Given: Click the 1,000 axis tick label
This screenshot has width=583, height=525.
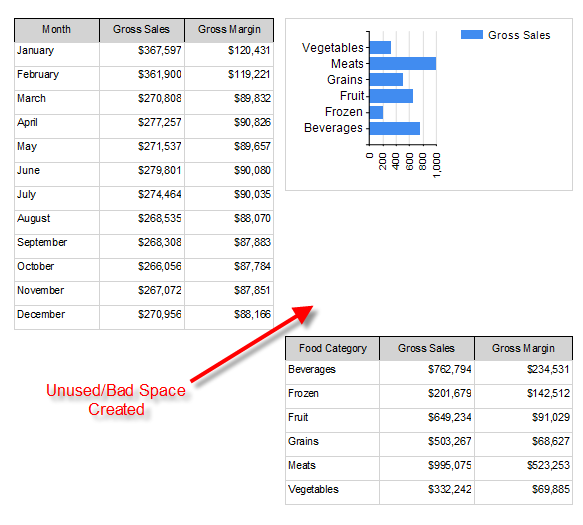Looking at the screenshot, I should [437, 165].
